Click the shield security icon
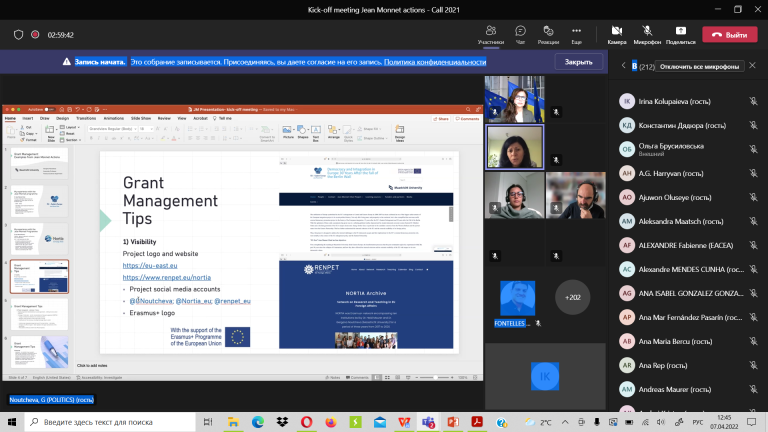768x432 pixels. tap(19, 35)
